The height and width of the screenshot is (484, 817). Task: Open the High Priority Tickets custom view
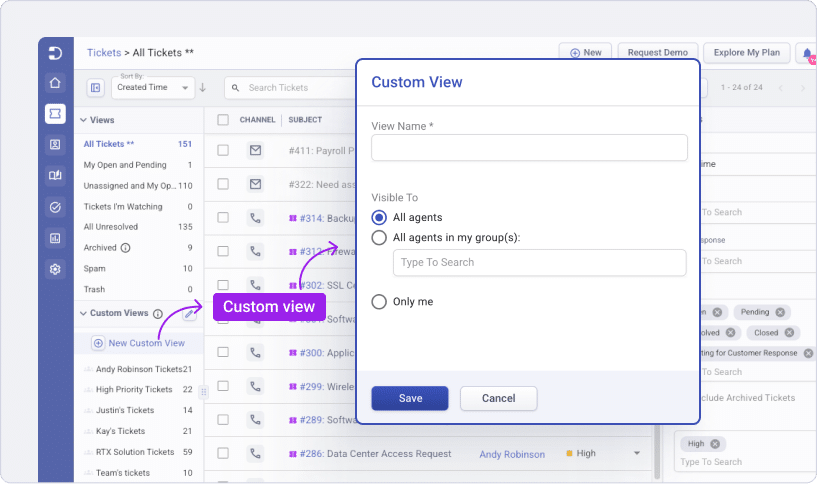[x=138, y=390]
